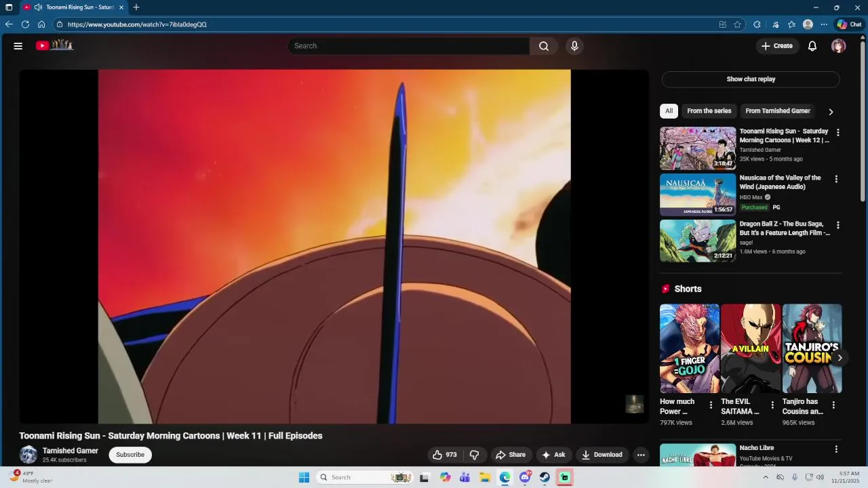Click the Create button
Screen dimensions: 868x488
(x=777, y=46)
